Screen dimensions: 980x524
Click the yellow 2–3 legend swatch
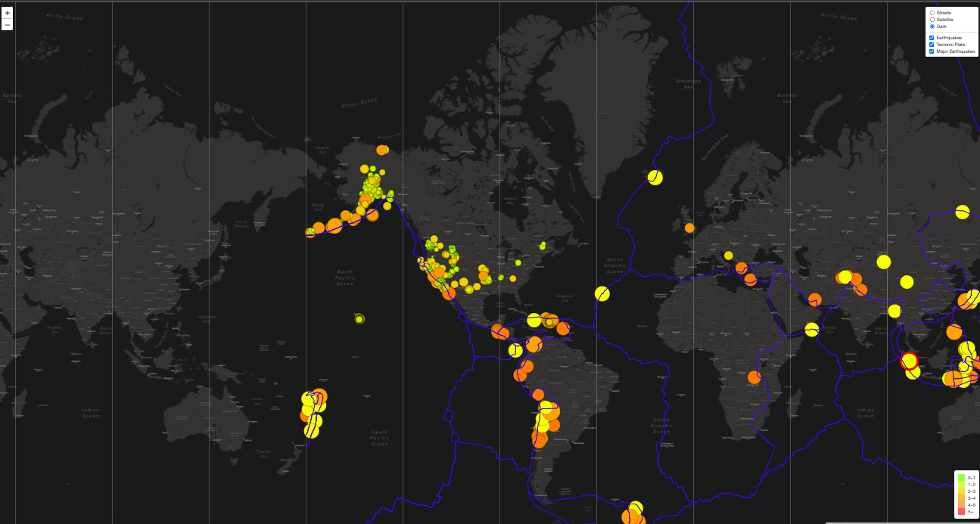click(961, 491)
